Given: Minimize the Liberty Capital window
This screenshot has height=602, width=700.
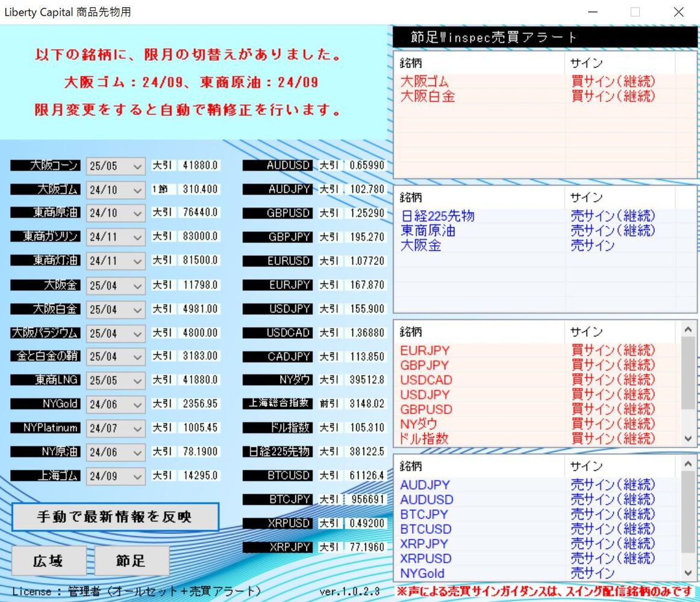Looking at the screenshot, I should pos(593,12).
